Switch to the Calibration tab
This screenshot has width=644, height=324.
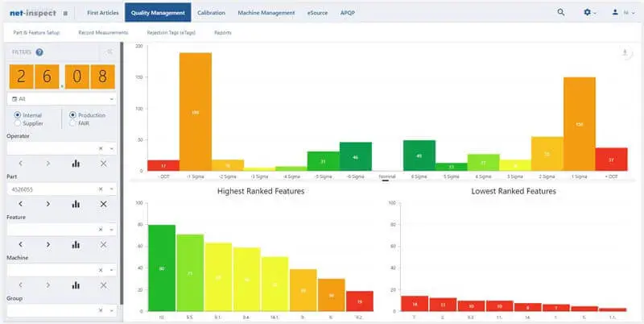pyautogui.click(x=211, y=13)
